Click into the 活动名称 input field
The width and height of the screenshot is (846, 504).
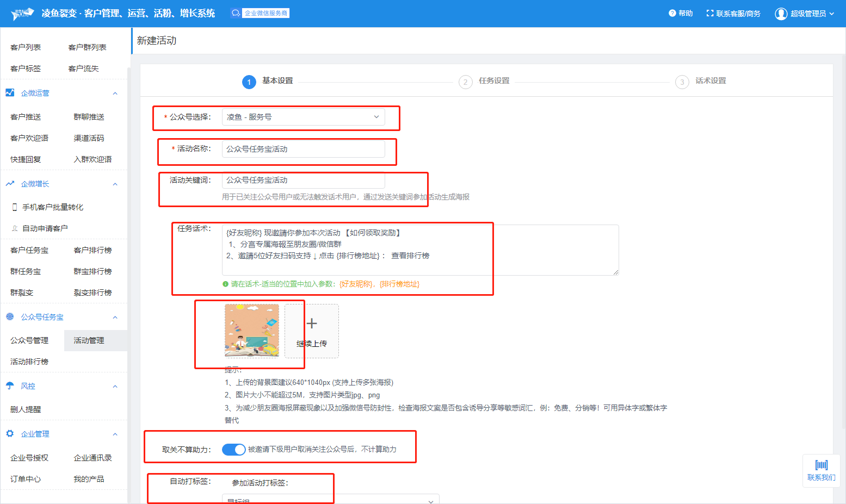coord(303,149)
